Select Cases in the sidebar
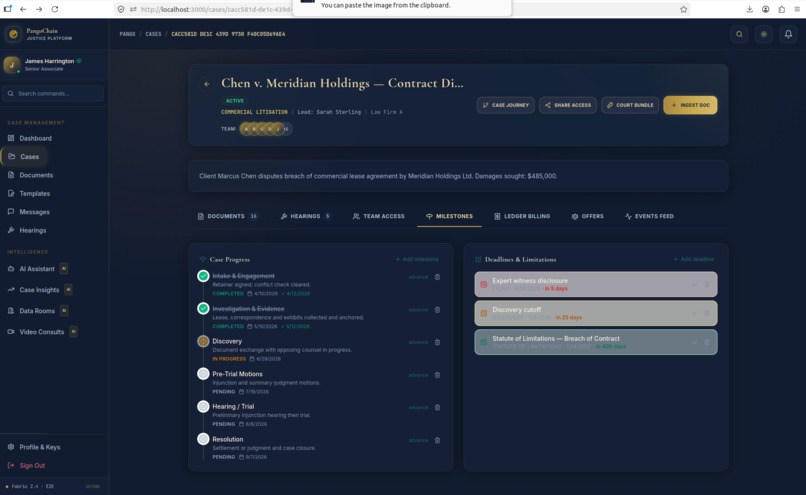The image size is (806, 495). [24, 156]
